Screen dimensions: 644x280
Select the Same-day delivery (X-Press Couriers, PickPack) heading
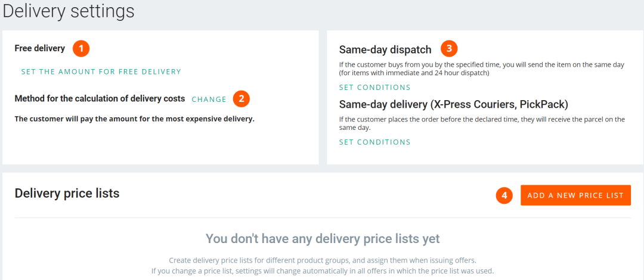click(453, 104)
